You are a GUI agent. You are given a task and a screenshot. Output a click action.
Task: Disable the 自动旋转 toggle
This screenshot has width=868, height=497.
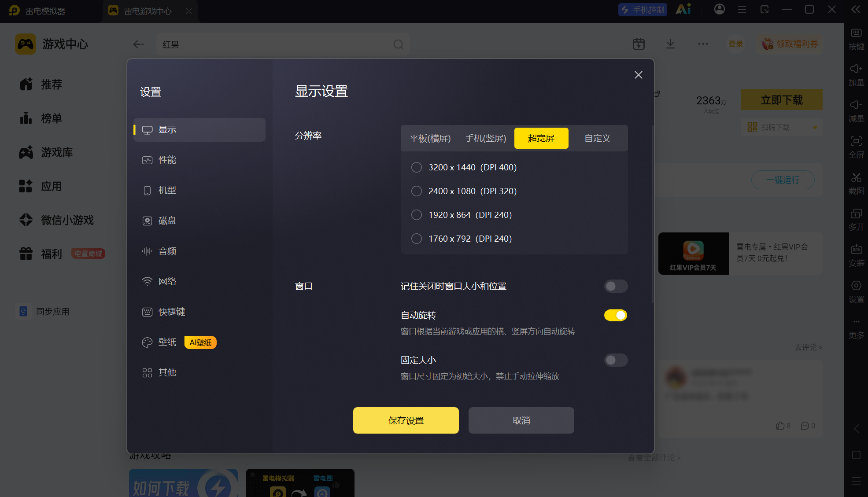click(616, 315)
